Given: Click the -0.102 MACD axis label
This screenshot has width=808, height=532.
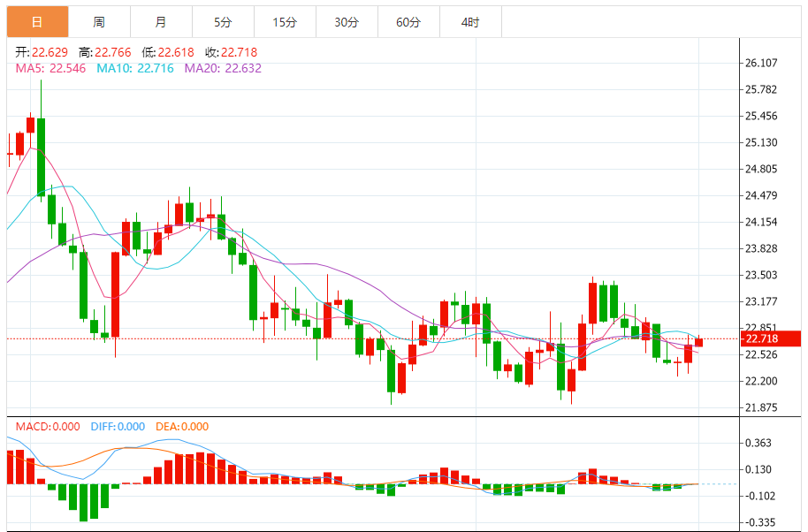Looking at the screenshot, I should click(760, 497).
